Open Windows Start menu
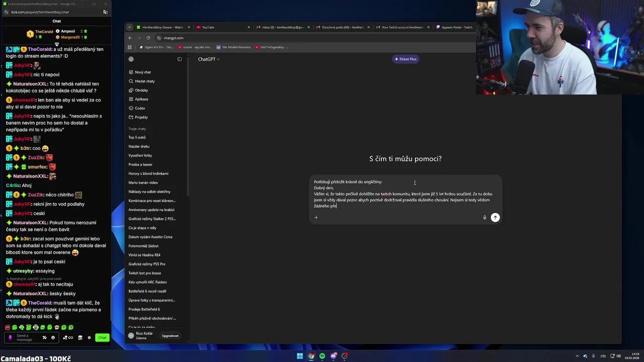This screenshot has width=644, height=362. click(300, 356)
